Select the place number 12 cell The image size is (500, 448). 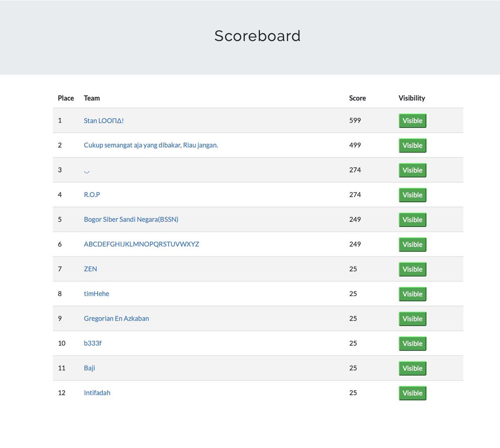(62, 393)
